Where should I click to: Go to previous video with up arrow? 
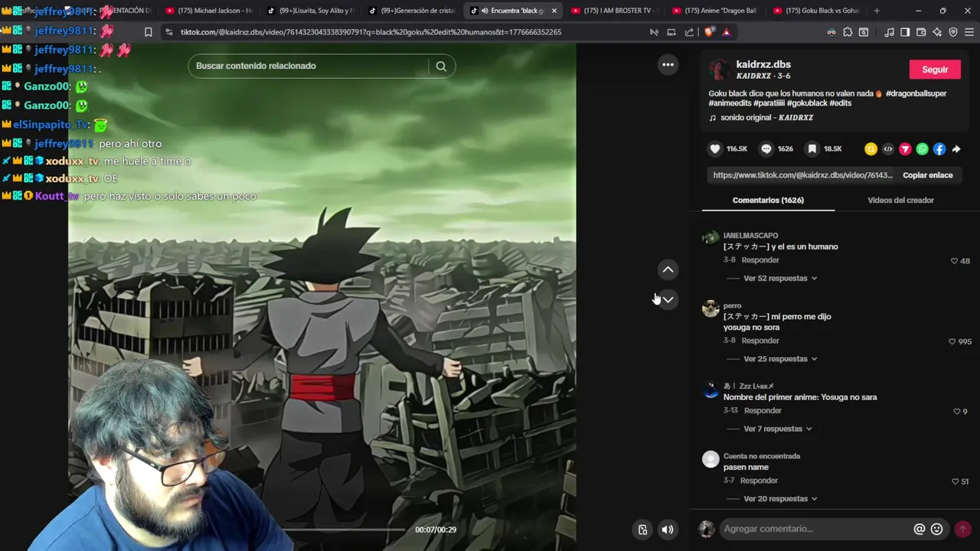tap(668, 269)
